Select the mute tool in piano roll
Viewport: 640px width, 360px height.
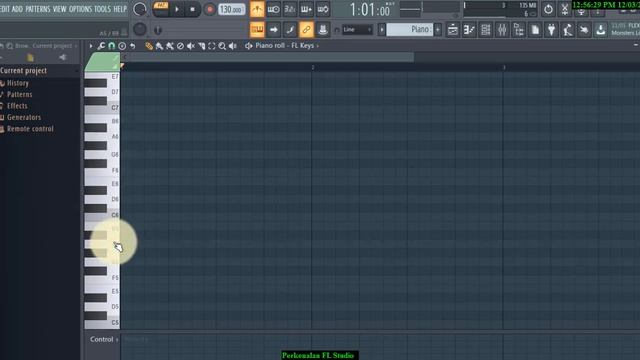pos(191,46)
